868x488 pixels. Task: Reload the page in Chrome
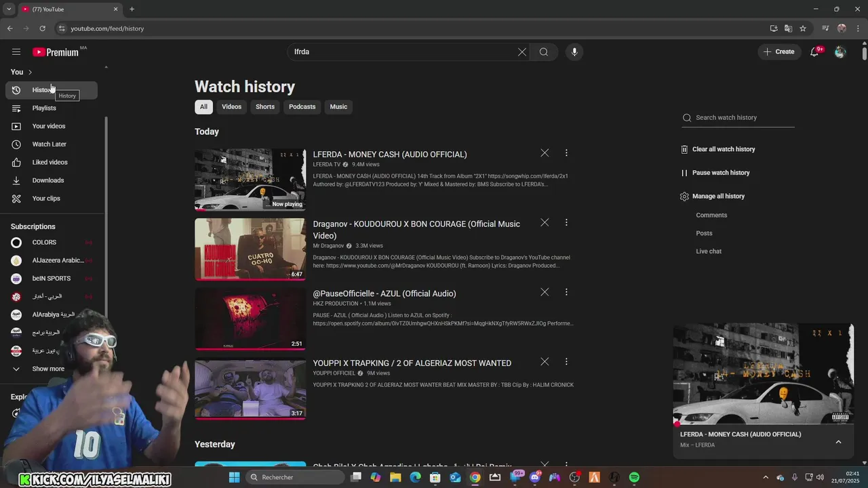[x=42, y=28]
